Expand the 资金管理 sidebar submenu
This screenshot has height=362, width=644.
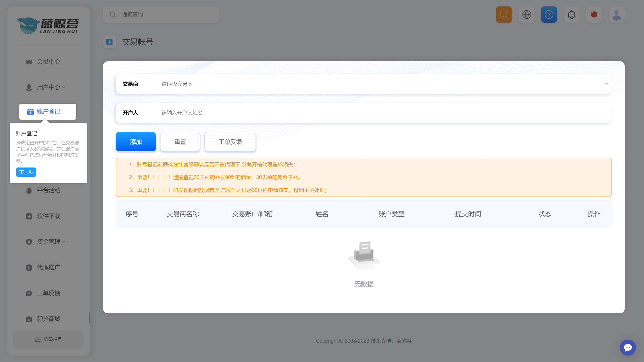click(48, 242)
